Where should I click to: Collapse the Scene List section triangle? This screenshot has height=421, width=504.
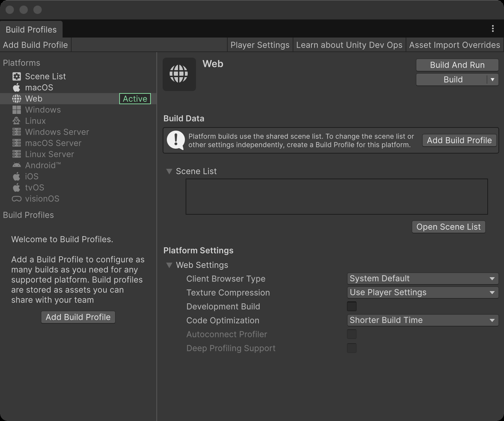(169, 171)
